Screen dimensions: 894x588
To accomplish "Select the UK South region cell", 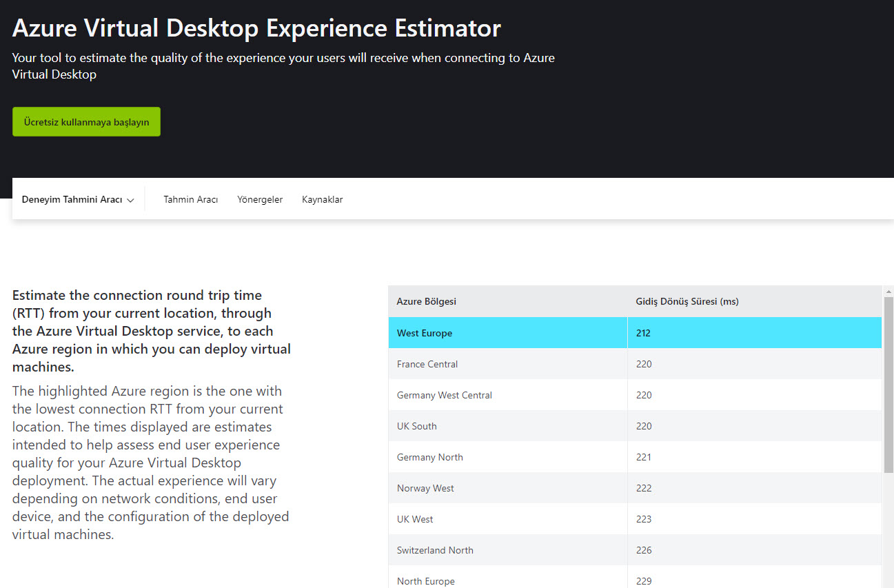I will coord(417,426).
